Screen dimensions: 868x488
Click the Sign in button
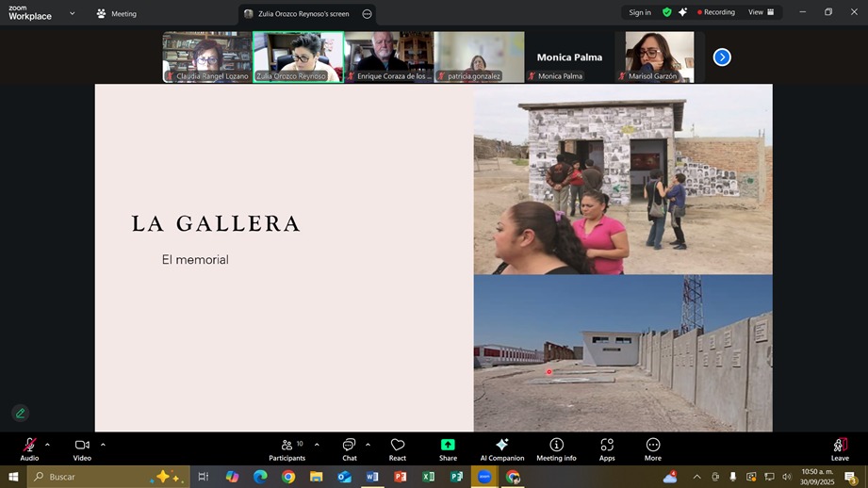click(640, 12)
